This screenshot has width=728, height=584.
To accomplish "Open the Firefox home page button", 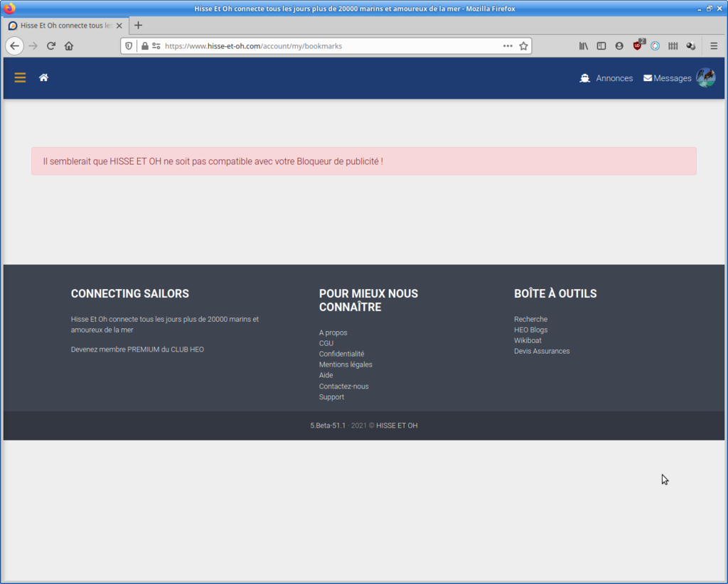I will (69, 46).
